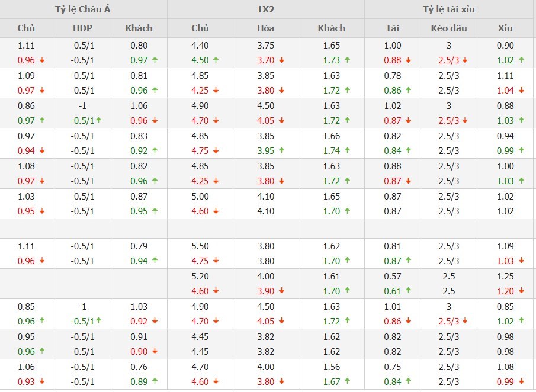Click the Tài column header
This screenshot has width=536, height=392.
pos(392,28)
